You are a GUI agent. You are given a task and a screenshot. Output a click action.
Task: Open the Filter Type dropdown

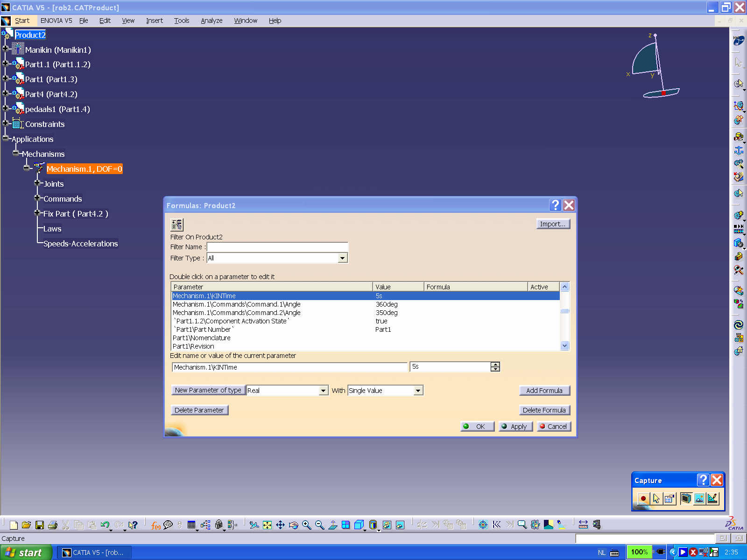[x=343, y=258]
